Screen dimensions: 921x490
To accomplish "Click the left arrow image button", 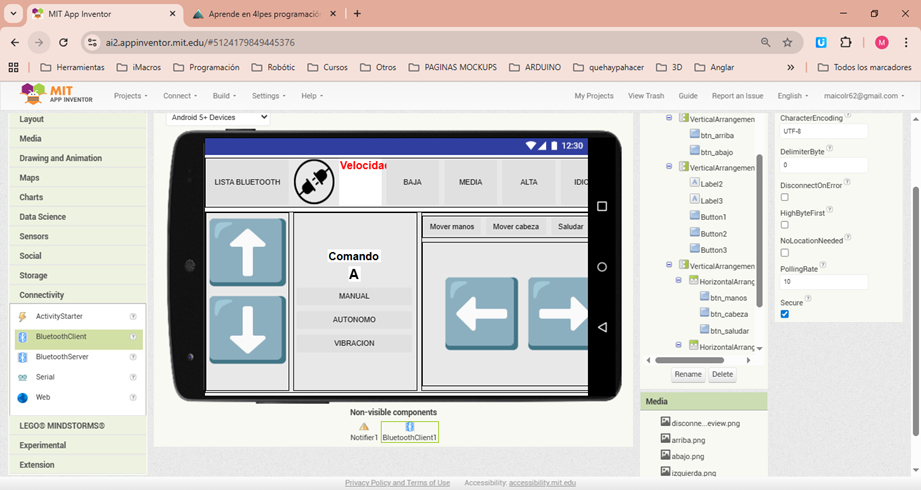I will (x=481, y=313).
